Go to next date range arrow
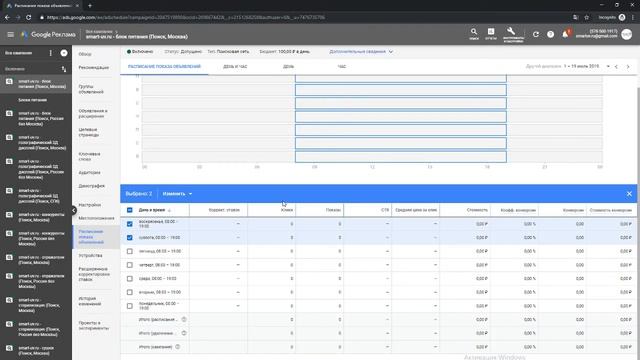640x360 pixels. [x=628, y=67]
